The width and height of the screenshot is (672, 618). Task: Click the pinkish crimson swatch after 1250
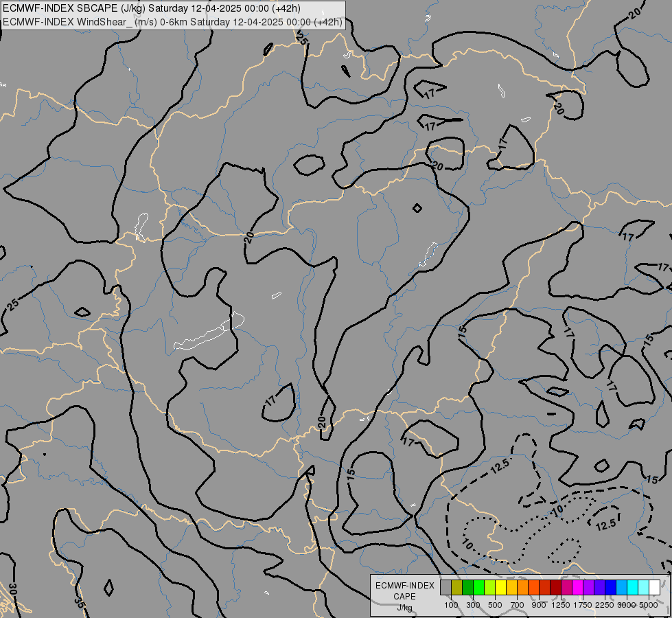pyautogui.click(x=566, y=587)
